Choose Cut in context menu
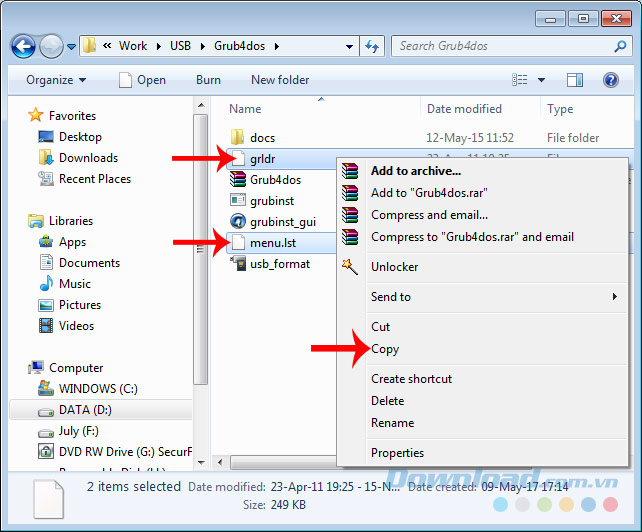The height and width of the screenshot is (532, 642). click(x=380, y=326)
